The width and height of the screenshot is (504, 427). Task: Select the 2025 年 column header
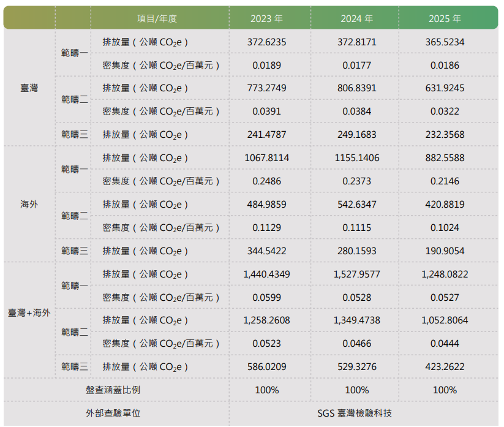tap(445, 18)
